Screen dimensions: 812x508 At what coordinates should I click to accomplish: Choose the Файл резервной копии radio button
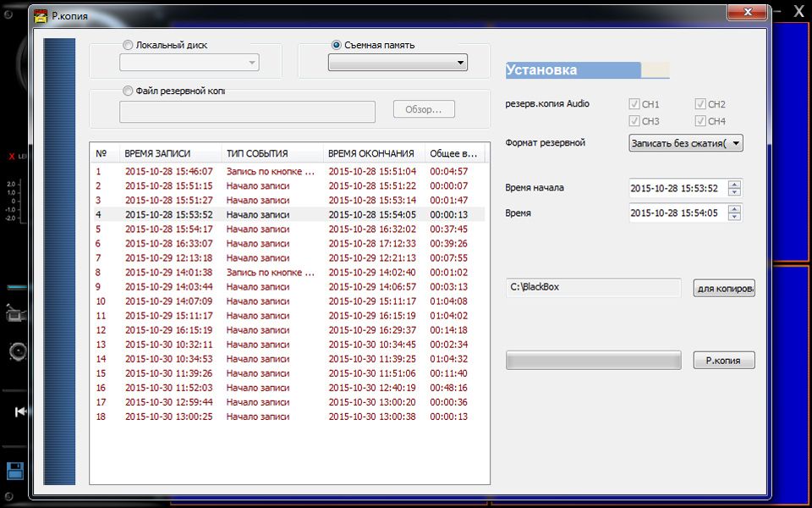click(128, 91)
